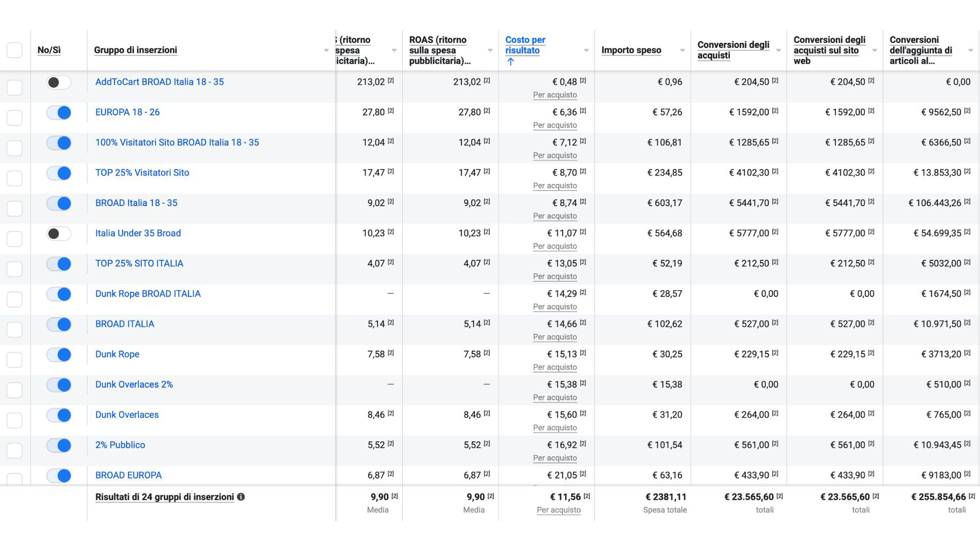Click footnote [2] beside € 106.443,26
This screenshot has height=551, width=980.
967,202
